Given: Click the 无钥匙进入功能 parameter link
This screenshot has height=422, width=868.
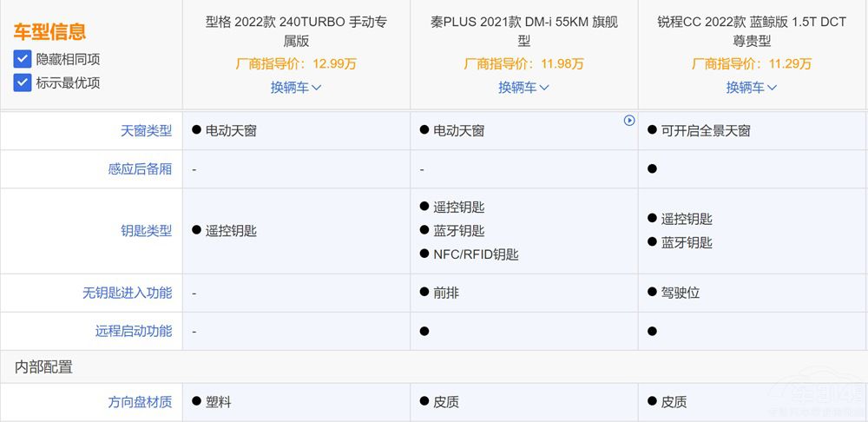Looking at the screenshot, I should 127,293.
